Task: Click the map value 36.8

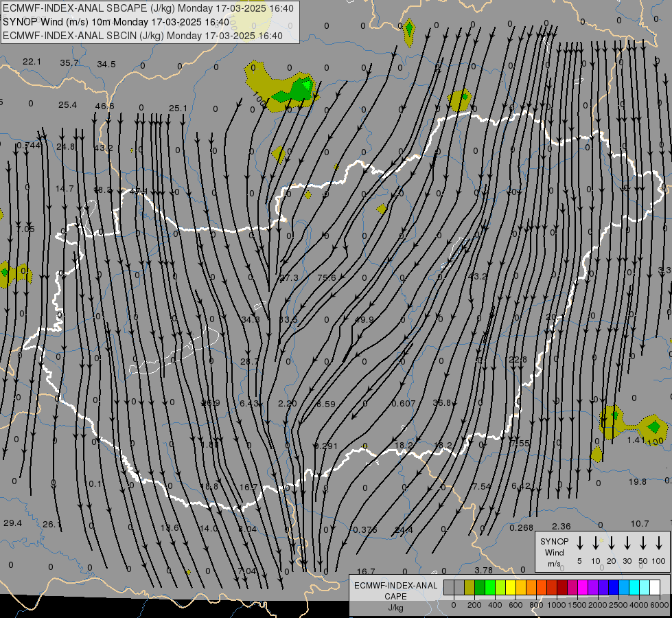Action: click(442, 402)
